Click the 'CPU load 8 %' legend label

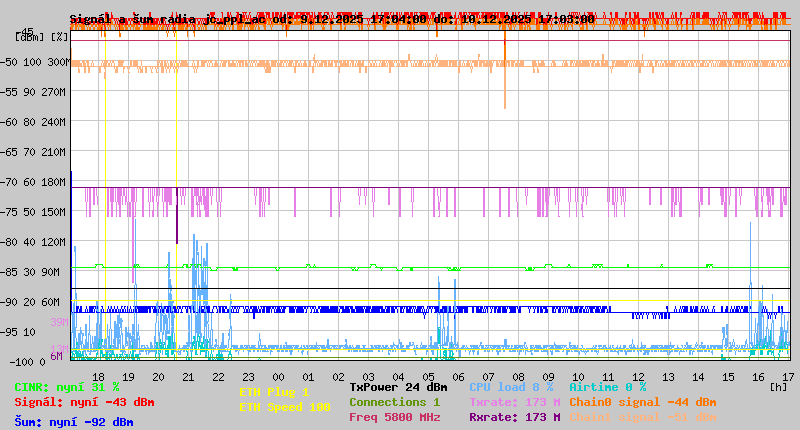click(511, 387)
